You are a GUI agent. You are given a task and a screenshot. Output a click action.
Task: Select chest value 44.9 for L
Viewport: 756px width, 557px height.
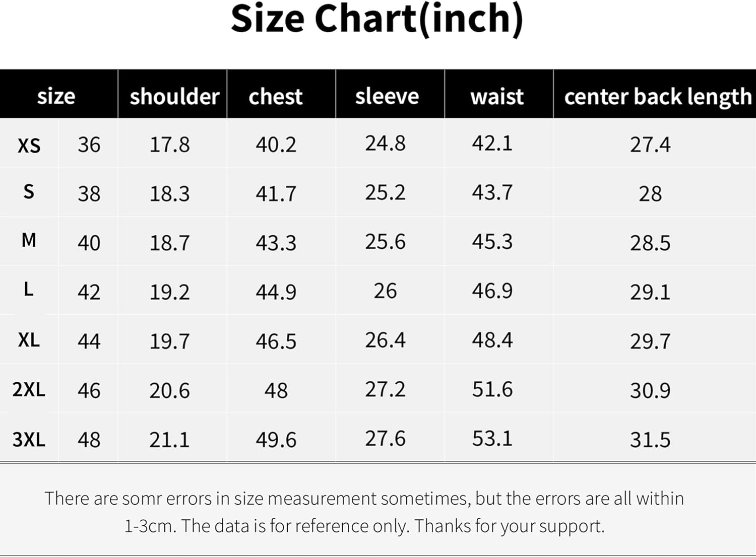coord(276,292)
